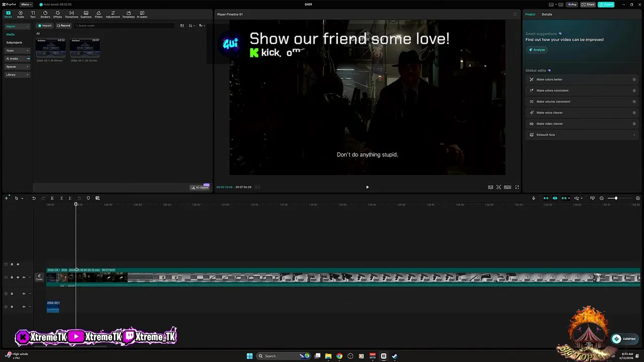Click the player snapshot focus icon
Image resolution: width=644 pixels, height=362 pixels.
click(x=499, y=187)
